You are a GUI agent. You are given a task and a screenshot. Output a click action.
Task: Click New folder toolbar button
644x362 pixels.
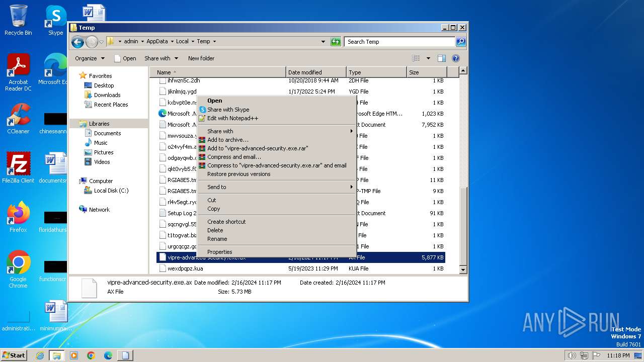tap(201, 58)
